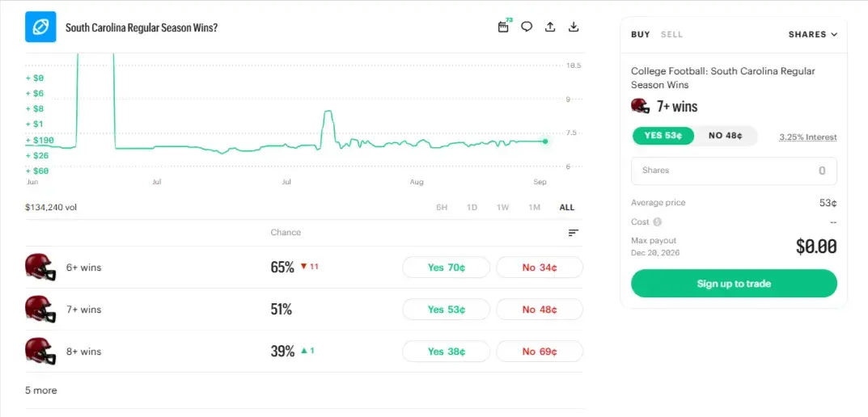Click the 3.25% Interest link
This screenshot has height=417, width=868.
click(x=808, y=137)
